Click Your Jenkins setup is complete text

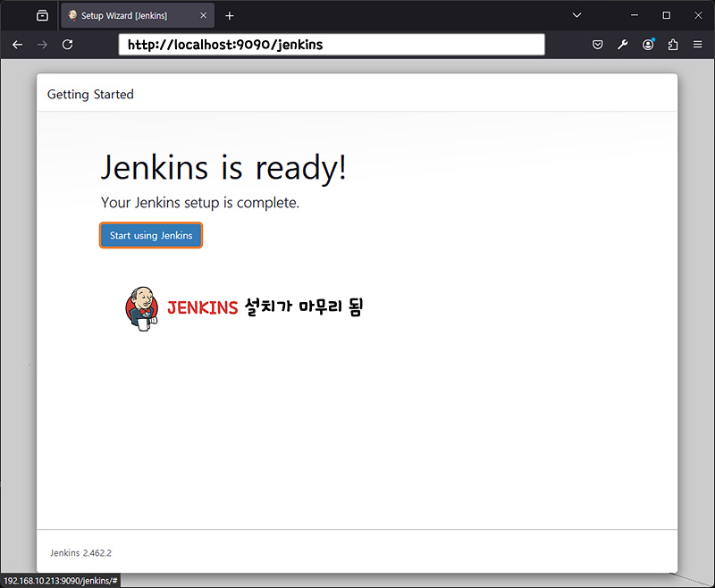coord(200,202)
